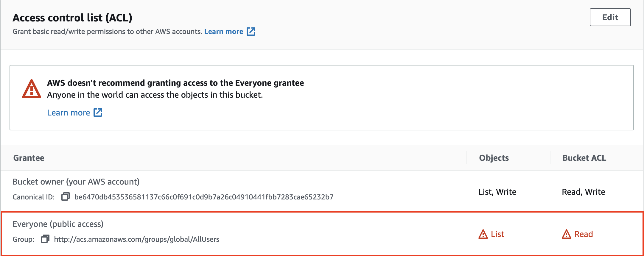The width and height of the screenshot is (644, 256).
Task: Click the canonical ID hash string
Action: (204, 197)
